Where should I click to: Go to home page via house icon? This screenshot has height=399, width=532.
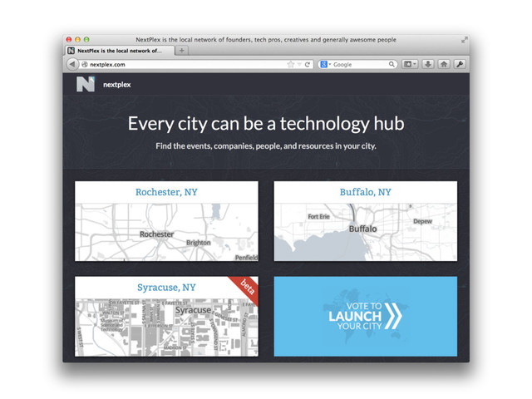click(444, 64)
